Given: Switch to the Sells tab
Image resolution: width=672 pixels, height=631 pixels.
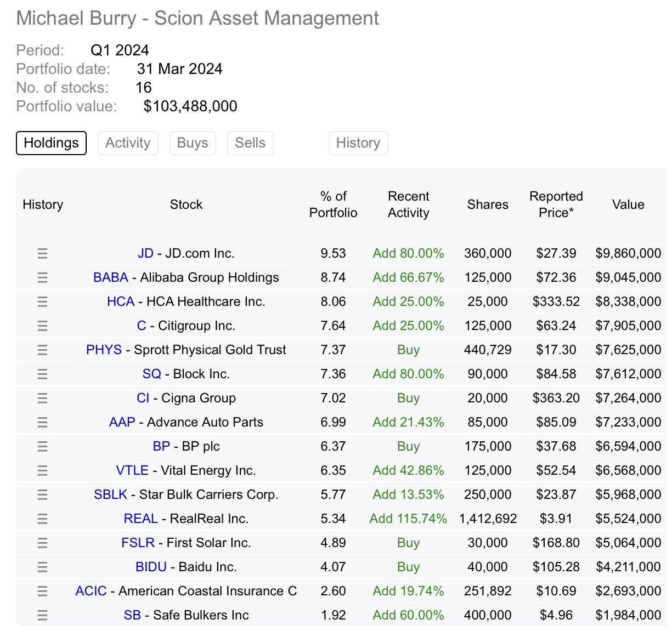Looking at the screenshot, I should click(250, 143).
